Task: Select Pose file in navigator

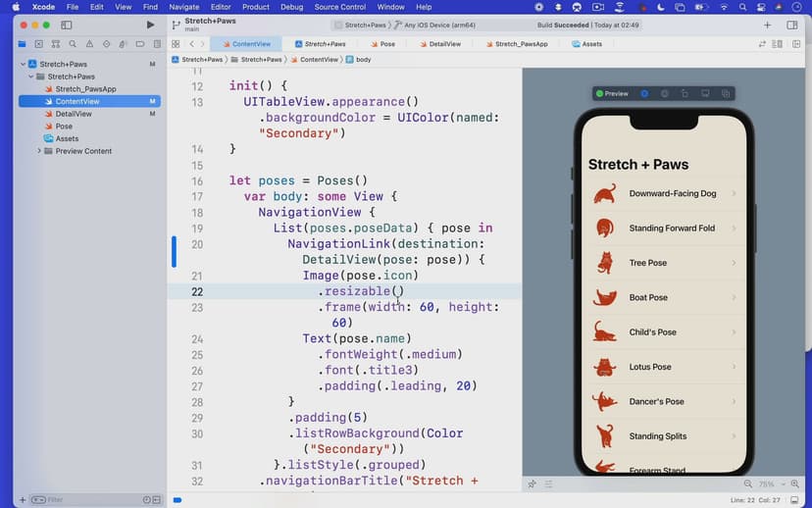Action: pyautogui.click(x=64, y=127)
